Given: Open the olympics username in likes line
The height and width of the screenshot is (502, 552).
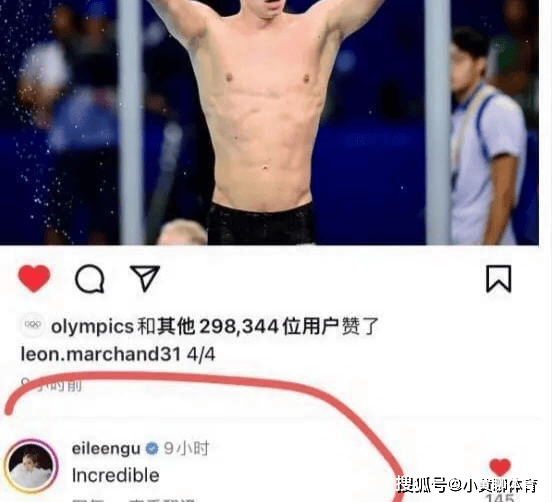Looking at the screenshot, I should (92, 327).
